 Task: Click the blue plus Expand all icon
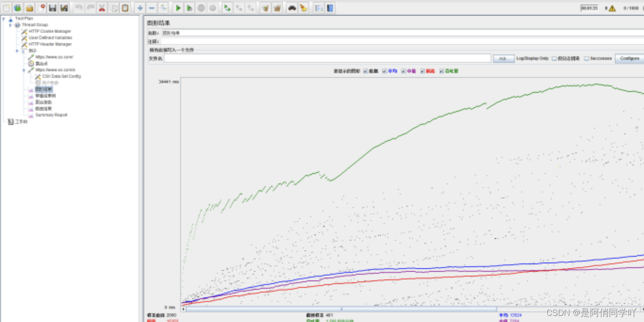point(140,8)
